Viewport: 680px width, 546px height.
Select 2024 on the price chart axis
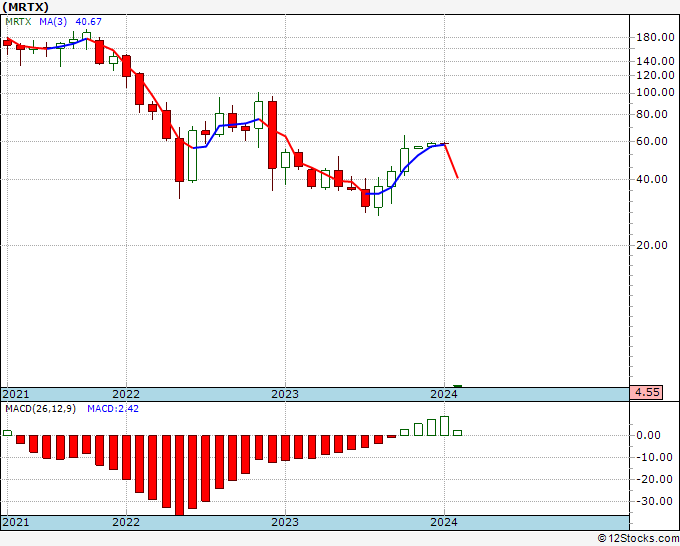(444, 394)
